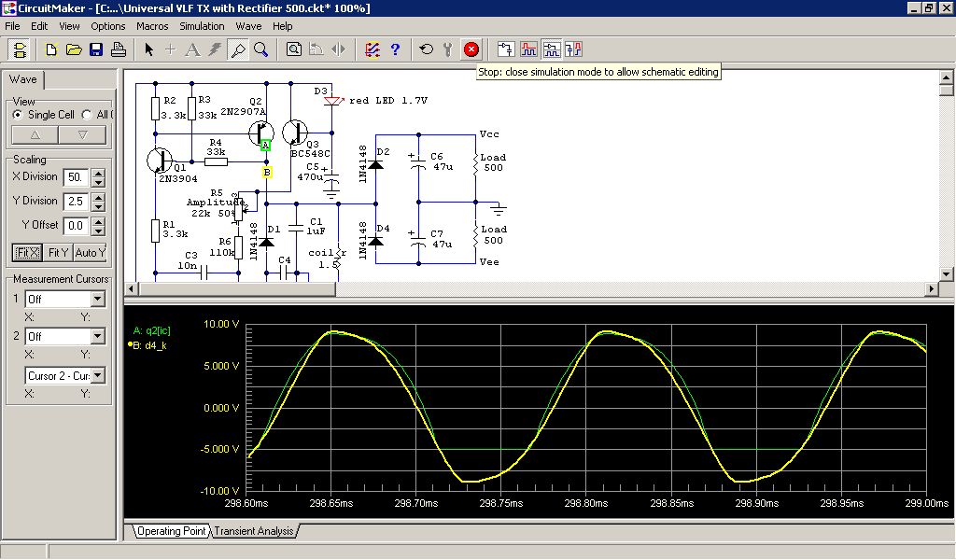Select the Arrow pointer tool
The width and height of the screenshot is (956, 560).
(x=149, y=49)
